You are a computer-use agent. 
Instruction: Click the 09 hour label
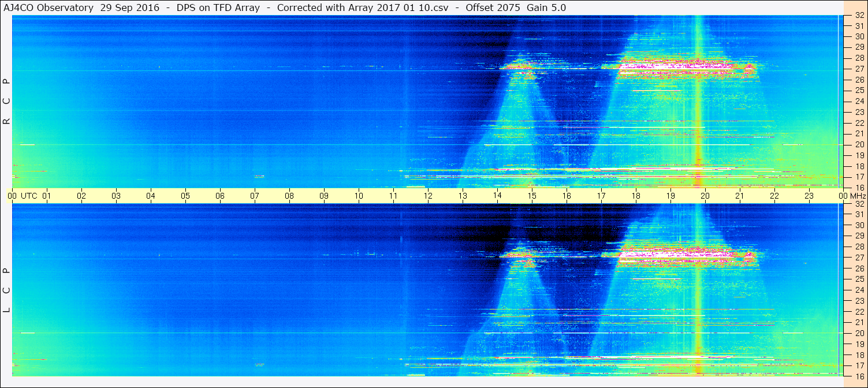coord(324,196)
